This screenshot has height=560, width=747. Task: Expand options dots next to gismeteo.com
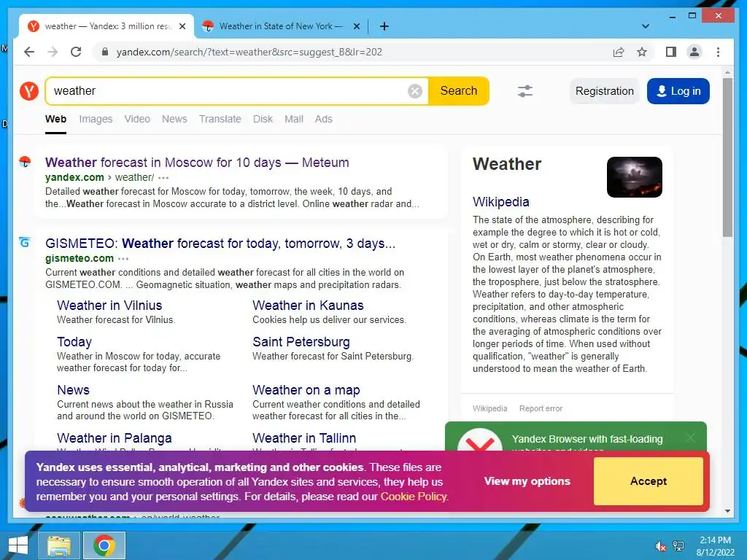123,259
